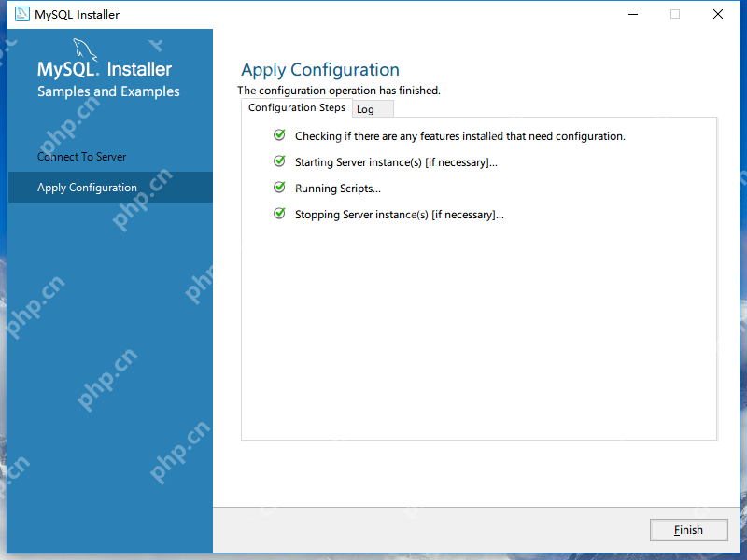Click the "Running Scripts..." step text

click(x=338, y=189)
